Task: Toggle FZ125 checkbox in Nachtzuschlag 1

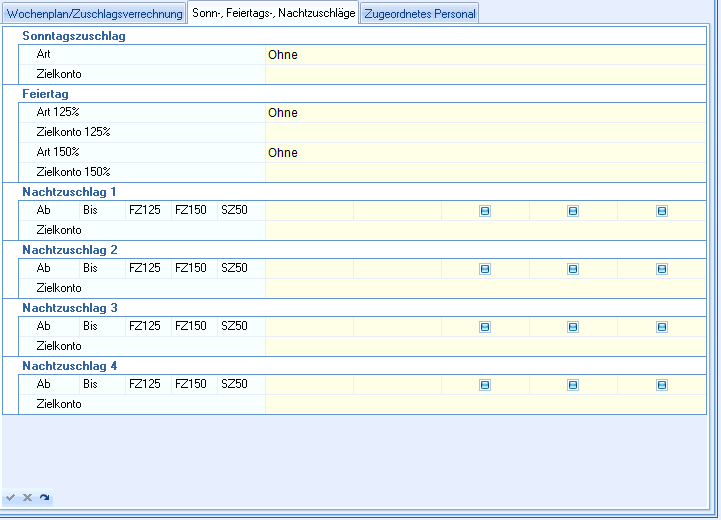Action: pos(485,211)
